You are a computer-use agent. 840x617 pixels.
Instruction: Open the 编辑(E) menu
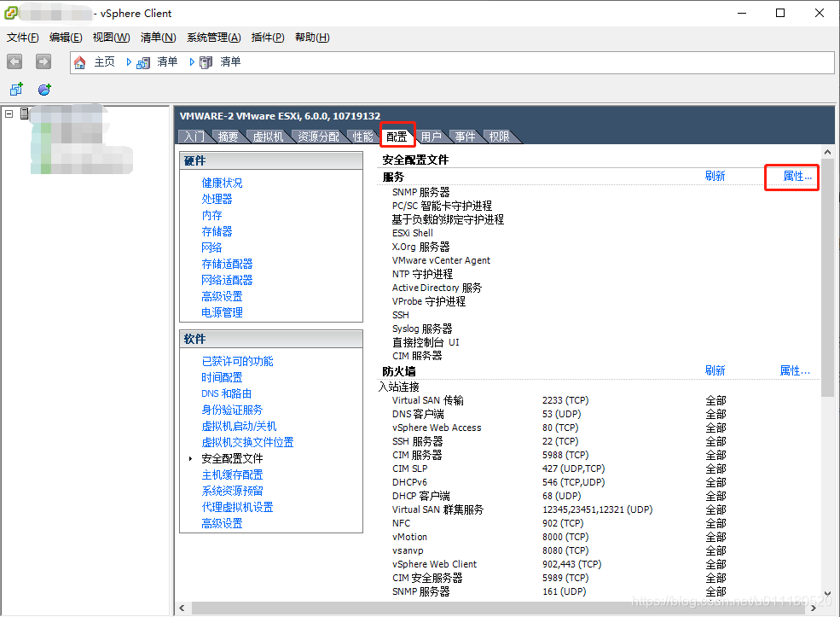coord(66,38)
